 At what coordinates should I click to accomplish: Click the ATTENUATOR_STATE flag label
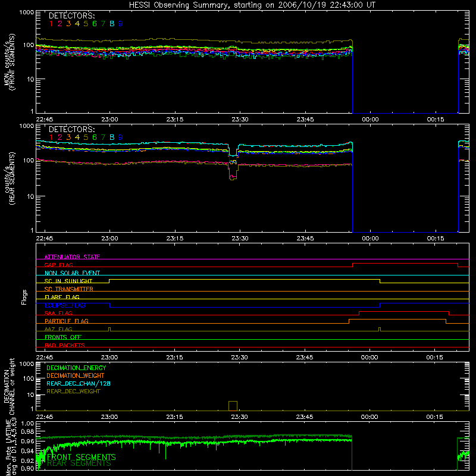[x=72, y=257]
